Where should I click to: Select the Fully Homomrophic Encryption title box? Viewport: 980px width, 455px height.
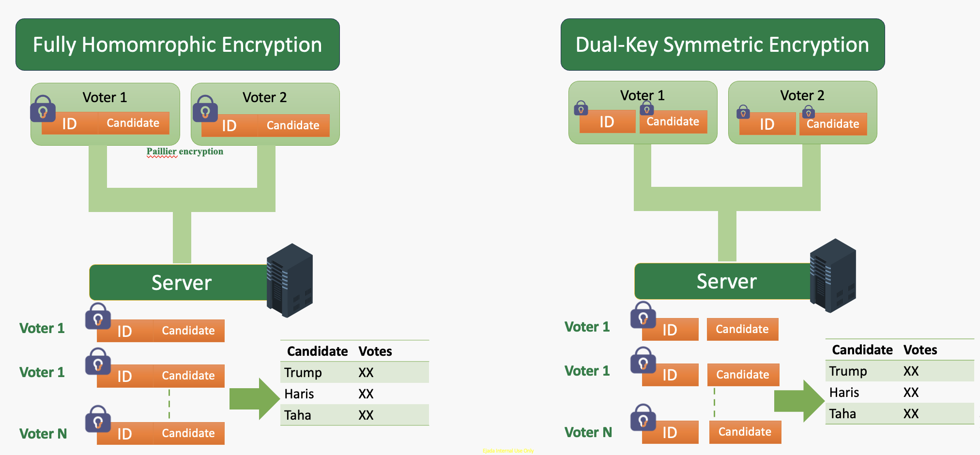177,45
